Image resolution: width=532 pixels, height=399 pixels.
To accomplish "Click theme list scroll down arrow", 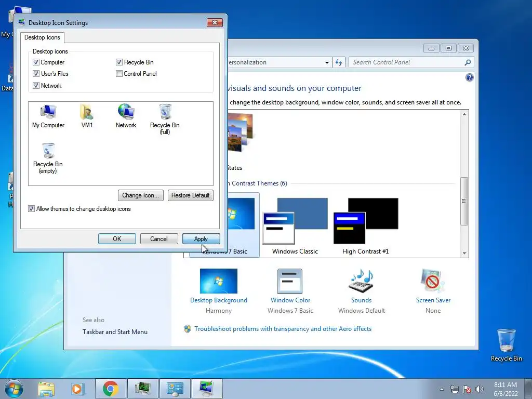I will [464, 253].
